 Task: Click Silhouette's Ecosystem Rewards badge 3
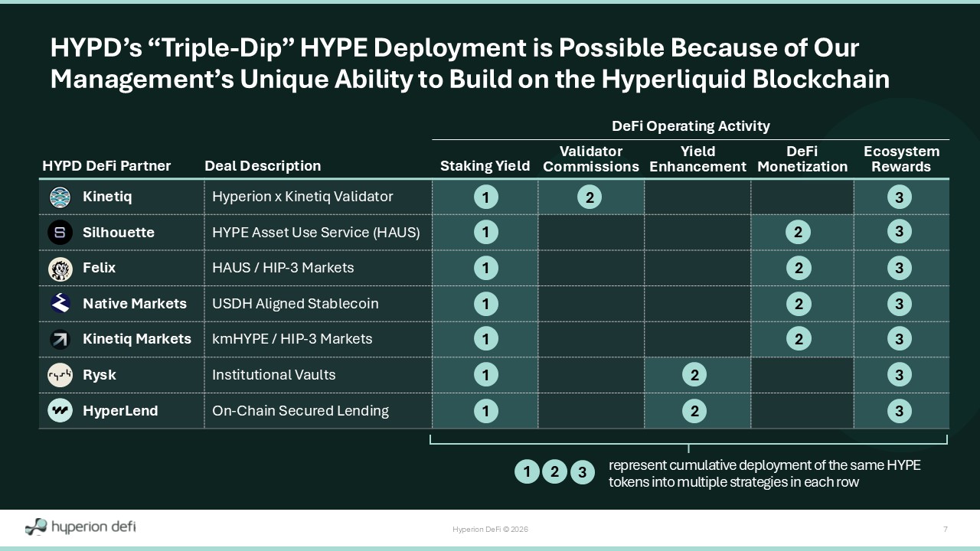click(x=900, y=232)
